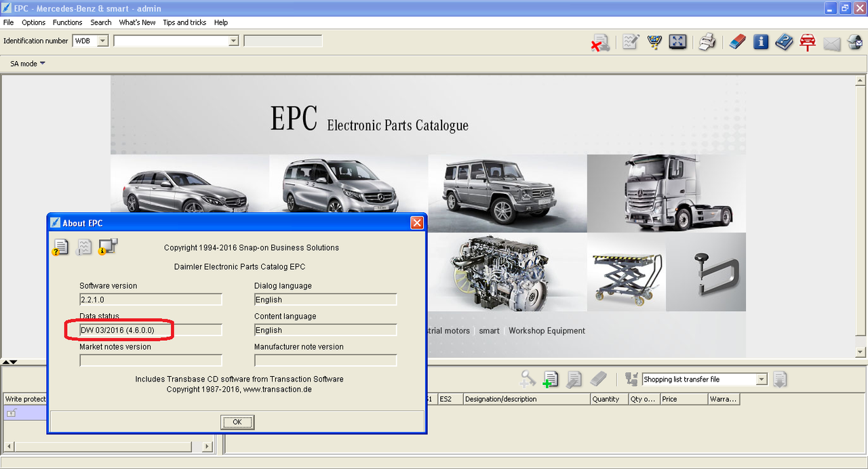Click the Manufacturer note version field

click(x=325, y=361)
